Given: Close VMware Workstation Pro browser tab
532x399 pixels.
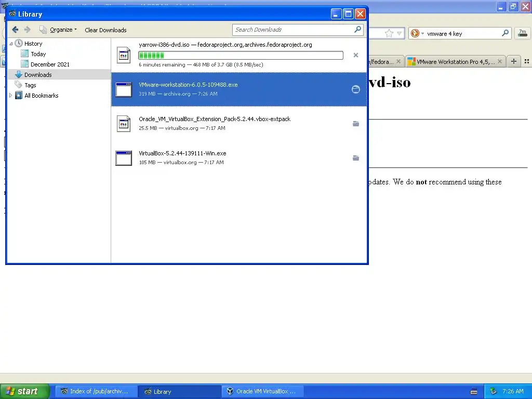Looking at the screenshot, I should [x=499, y=61].
